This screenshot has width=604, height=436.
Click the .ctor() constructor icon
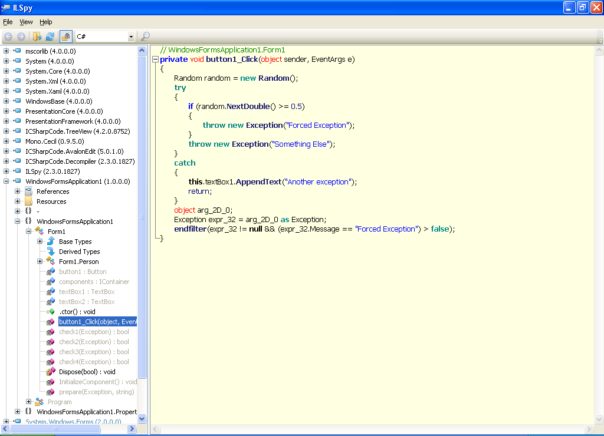point(50,312)
